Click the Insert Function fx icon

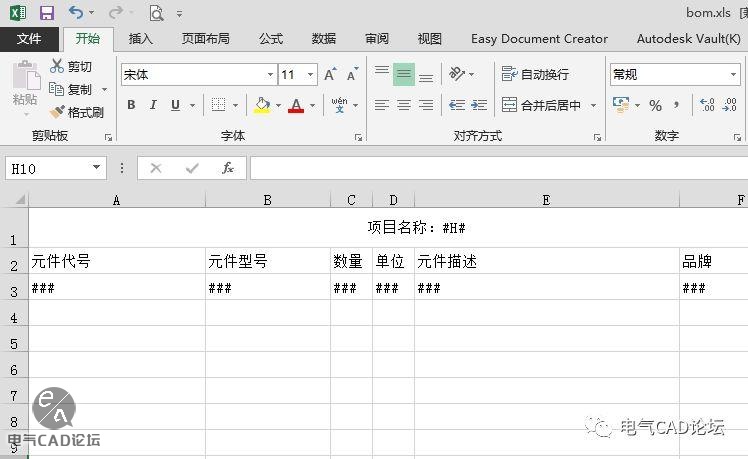(228, 168)
